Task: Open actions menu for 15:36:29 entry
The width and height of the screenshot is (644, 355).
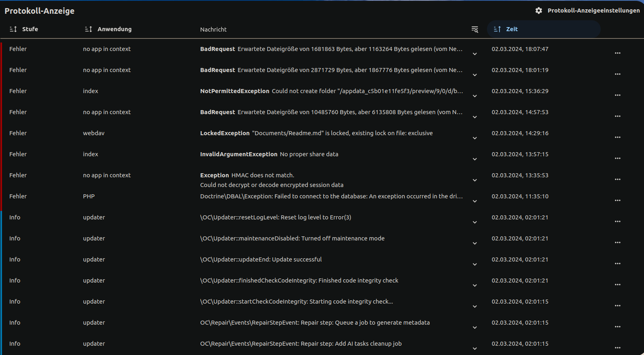Action: pyautogui.click(x=618, y=95)
